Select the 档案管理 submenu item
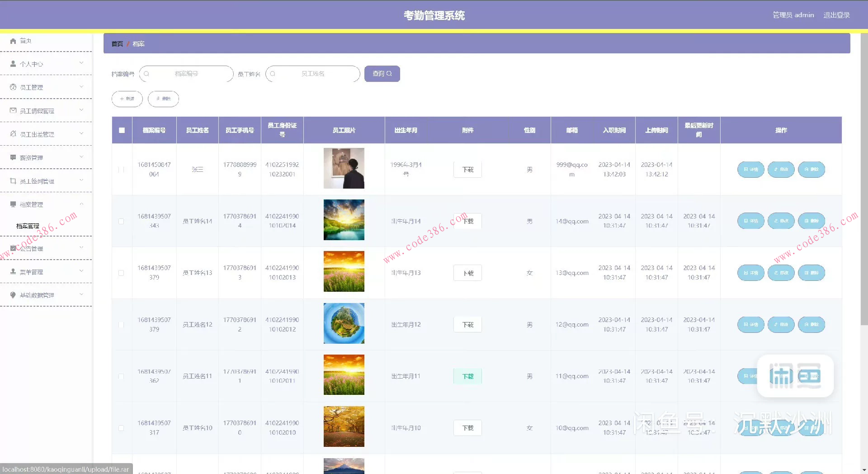868x474 pixels. (28, 226)
